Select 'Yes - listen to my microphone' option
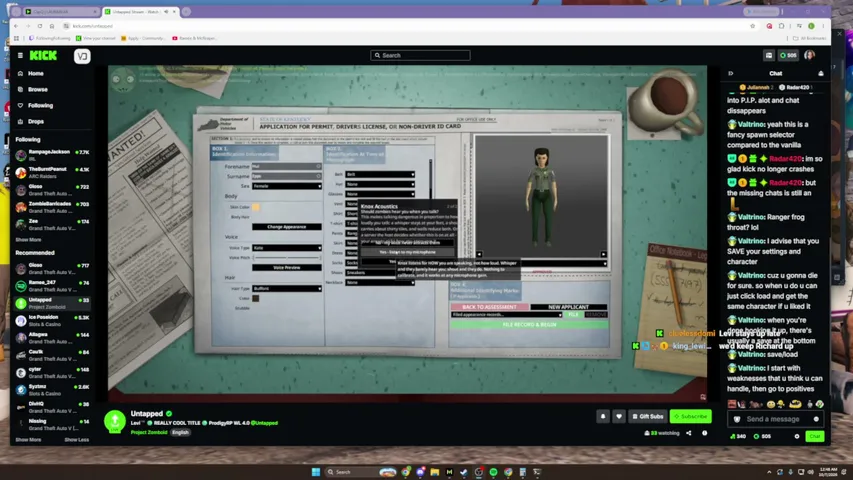This screenshot has height=480, width=853. (407, 252)
